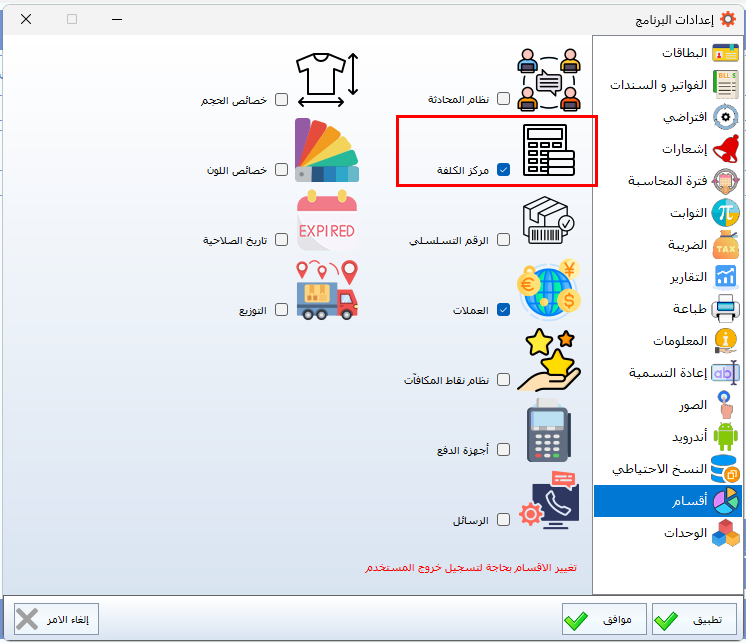Click the expired calendar icon
746x643 pixels.
point(327,223)
